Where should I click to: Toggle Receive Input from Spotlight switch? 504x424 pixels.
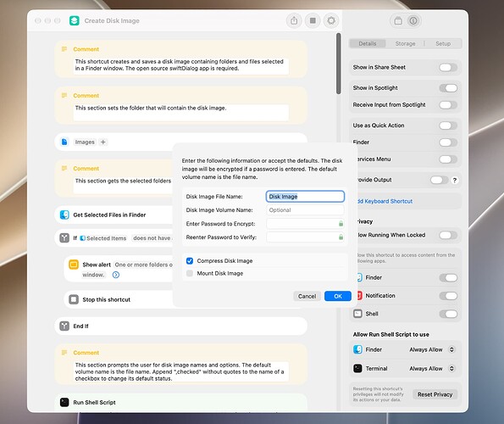448,105
